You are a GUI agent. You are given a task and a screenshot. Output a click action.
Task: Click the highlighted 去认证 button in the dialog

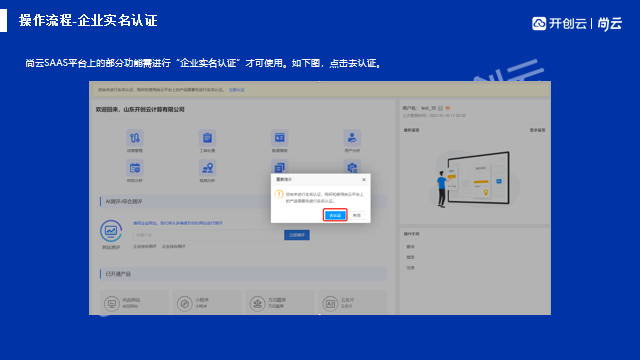(335, 215)
